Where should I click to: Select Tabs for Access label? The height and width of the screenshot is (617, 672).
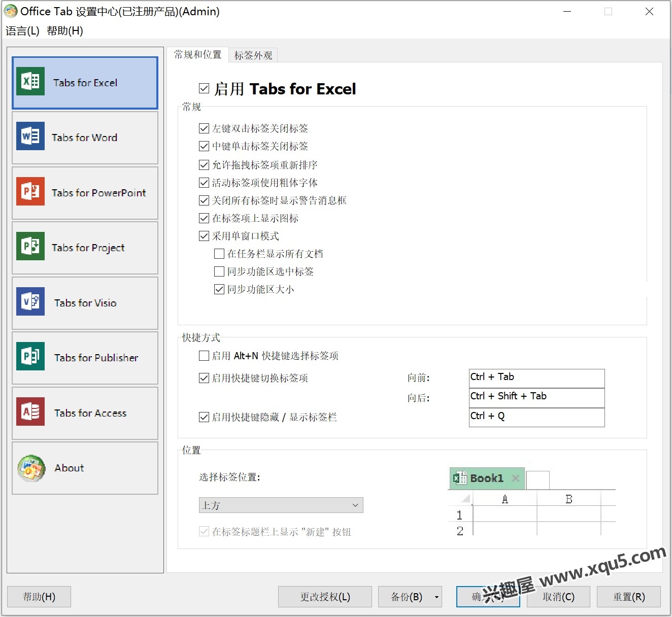point(90,413)
